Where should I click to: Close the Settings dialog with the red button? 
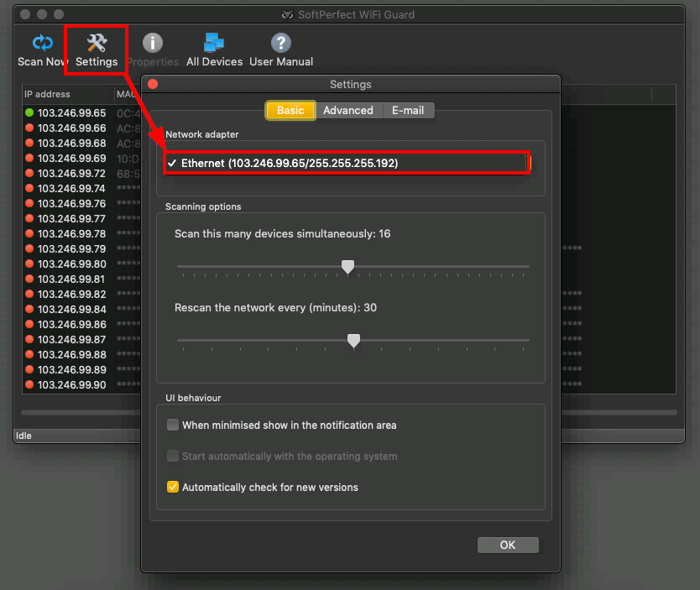pyautogui.click(x=153, y=84)
